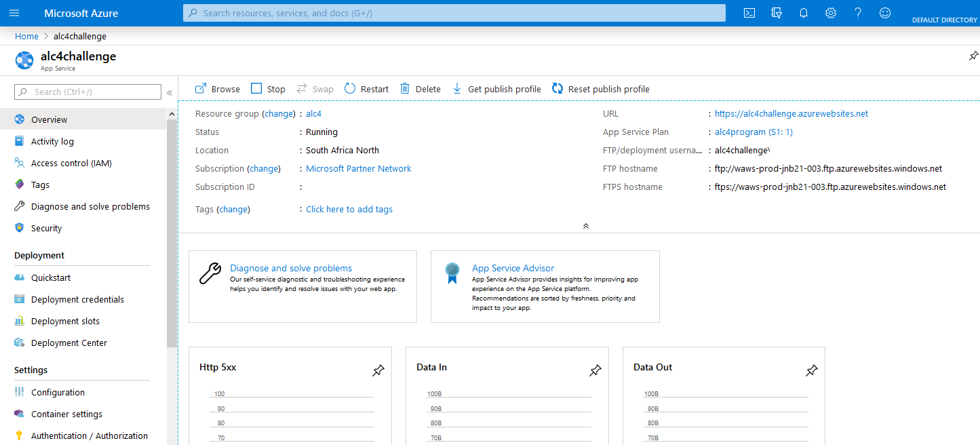Click the Running status value
The width and height of the screenshot is (980, 445).
click(x=321, y=132)
